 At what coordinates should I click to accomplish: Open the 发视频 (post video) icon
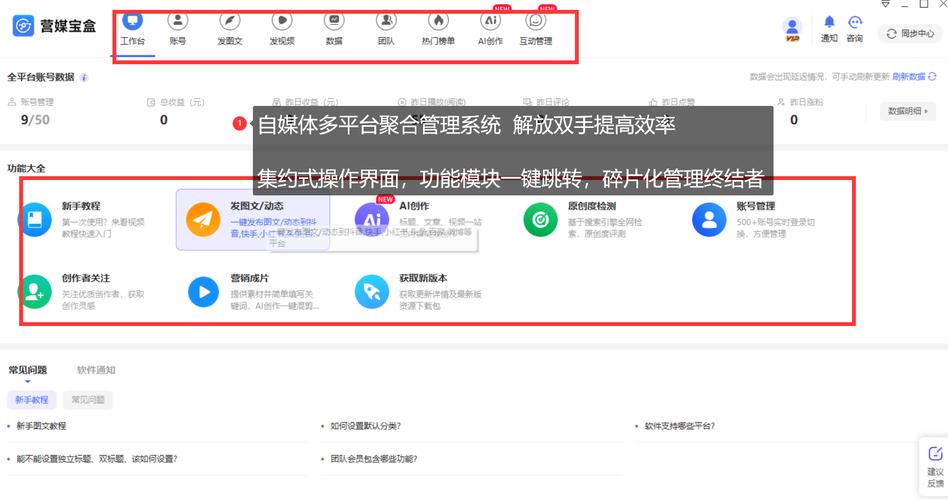(282, 21)
